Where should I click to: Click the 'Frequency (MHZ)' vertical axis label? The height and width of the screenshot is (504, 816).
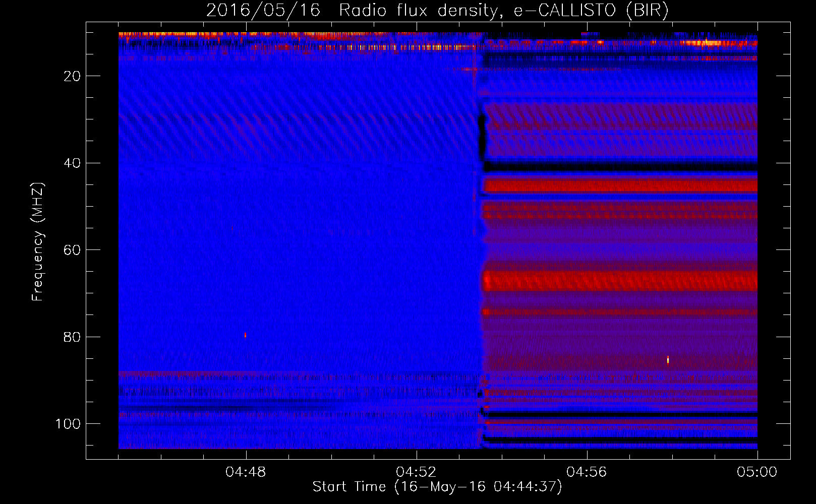coord(38,241)
